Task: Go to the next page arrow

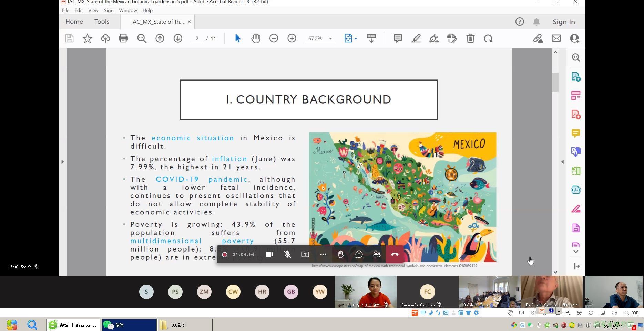Action: coord(178,38)
